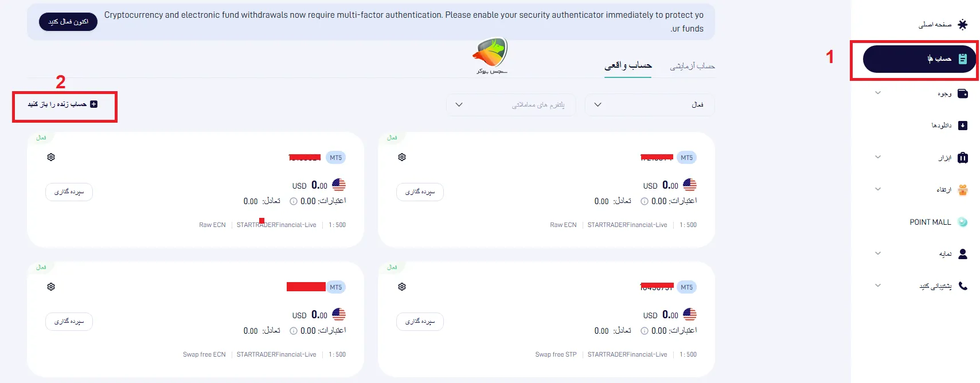Viewport: 980px width, 383px height.
Task: Switch to the حساب آزمایشی tab
Action: [x=692, y=65]
